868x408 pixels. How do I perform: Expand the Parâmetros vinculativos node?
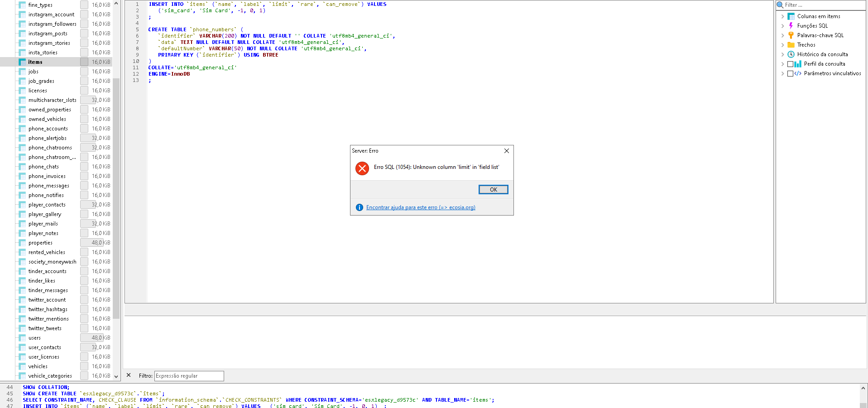tap(782, 73)
